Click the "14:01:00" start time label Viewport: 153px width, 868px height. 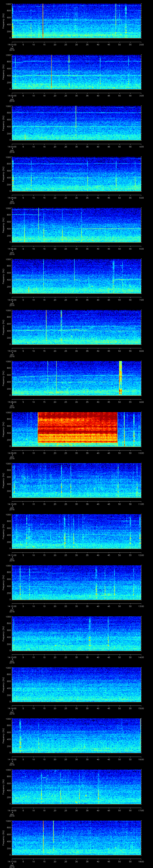pyautogui.click(x=12, y=44)
